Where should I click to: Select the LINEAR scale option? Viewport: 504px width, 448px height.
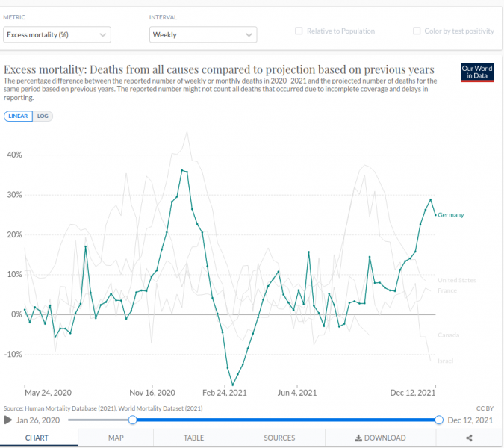(18, 116)
